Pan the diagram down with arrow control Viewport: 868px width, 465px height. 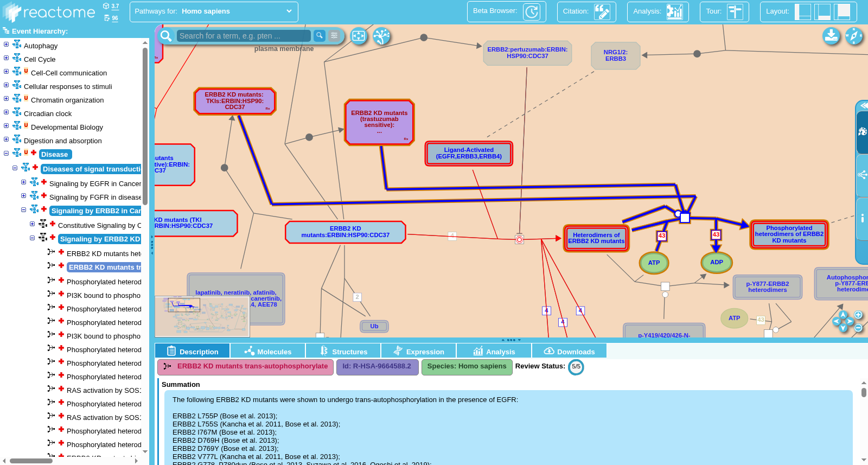pyautogui.click(x=843, y=328)
